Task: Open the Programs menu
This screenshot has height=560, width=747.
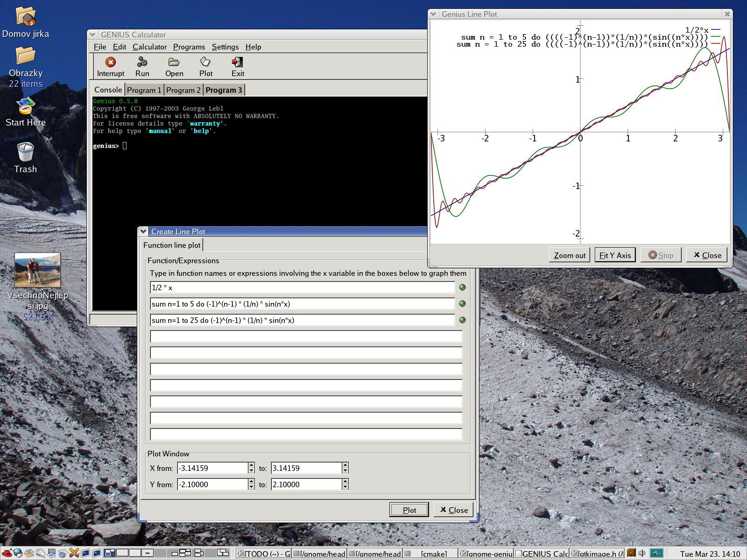Action: tap(189, 47)
